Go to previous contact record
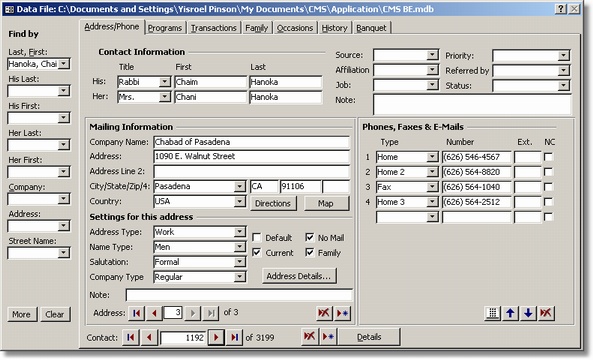The image size is (593, 360). [x=149, y=337]
